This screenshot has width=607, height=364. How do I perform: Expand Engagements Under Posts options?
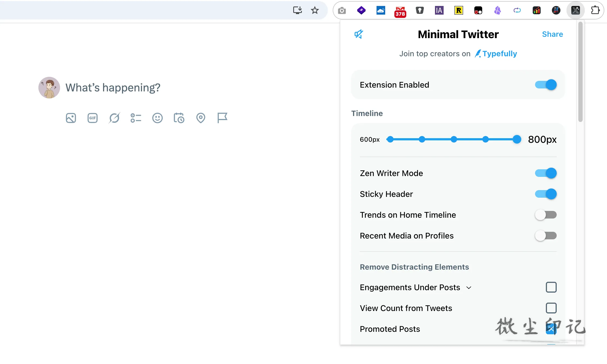pos(469,288)
